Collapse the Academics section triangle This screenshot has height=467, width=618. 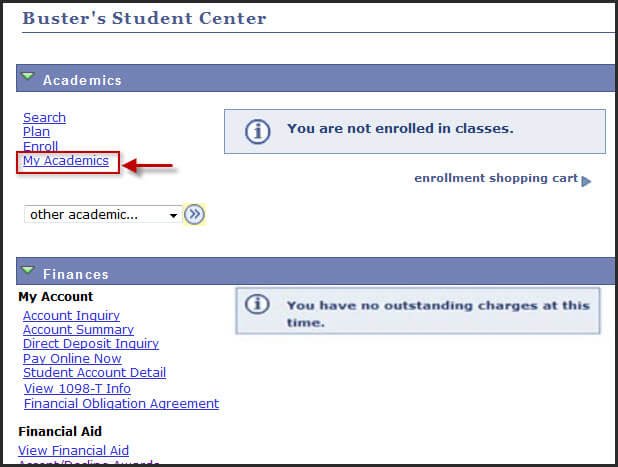pyautogui.click(x=28, y=76)
